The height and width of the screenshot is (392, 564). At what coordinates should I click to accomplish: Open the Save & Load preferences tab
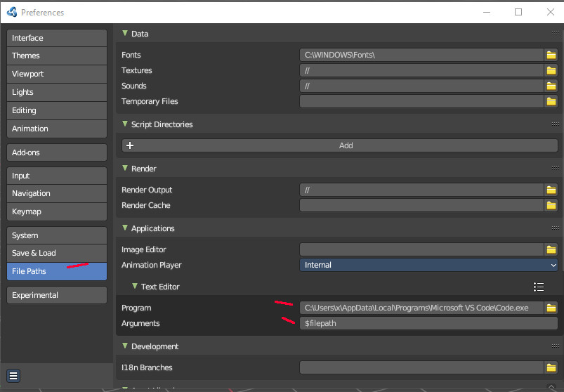[x=57, y=253]
